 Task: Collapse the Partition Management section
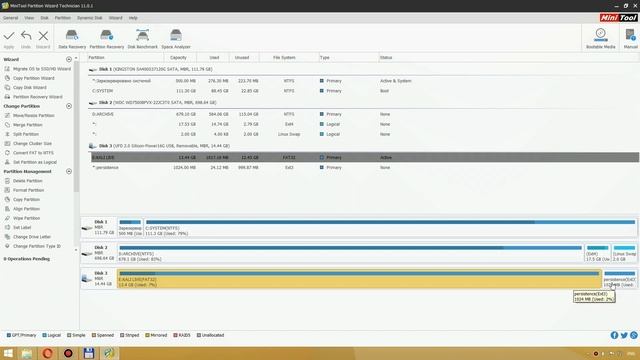click(x=69, y=171)
